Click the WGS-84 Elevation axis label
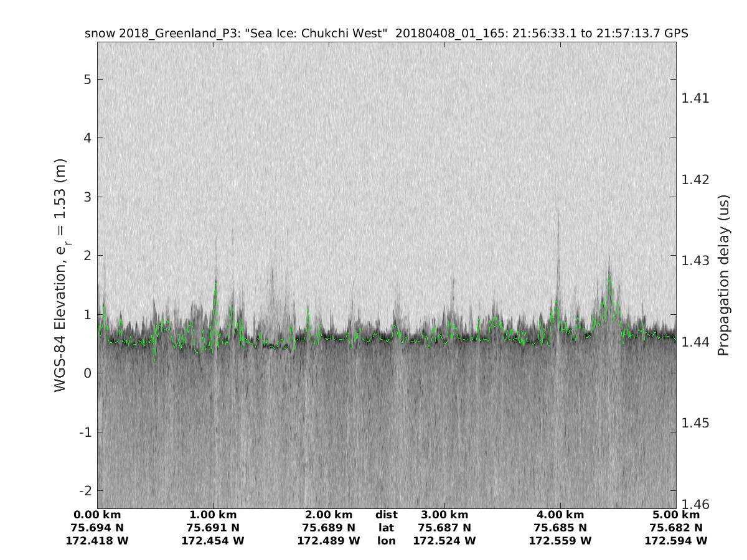 click(60, 274)
